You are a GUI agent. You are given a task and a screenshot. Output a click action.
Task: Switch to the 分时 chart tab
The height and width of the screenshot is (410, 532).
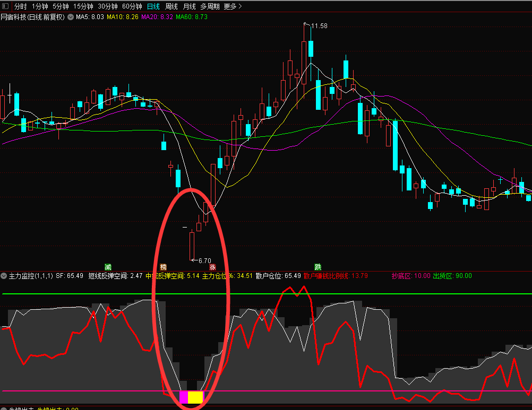point(21,6)
